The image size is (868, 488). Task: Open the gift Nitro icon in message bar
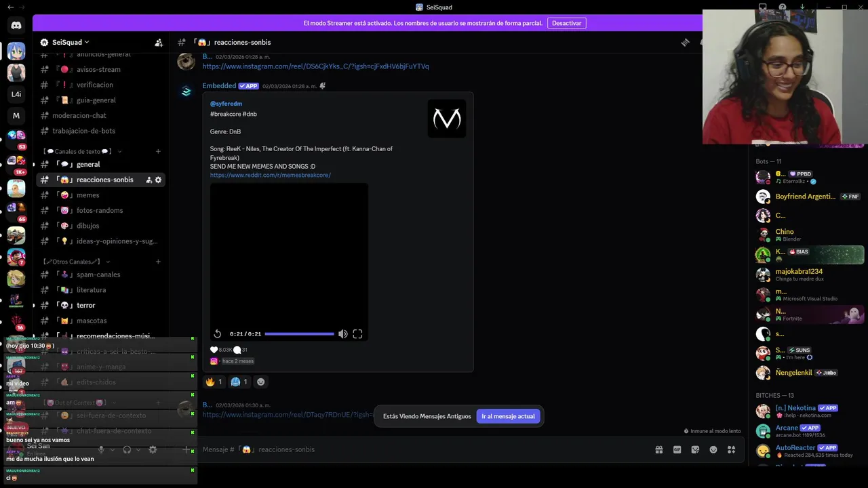[x=658, y=449]
